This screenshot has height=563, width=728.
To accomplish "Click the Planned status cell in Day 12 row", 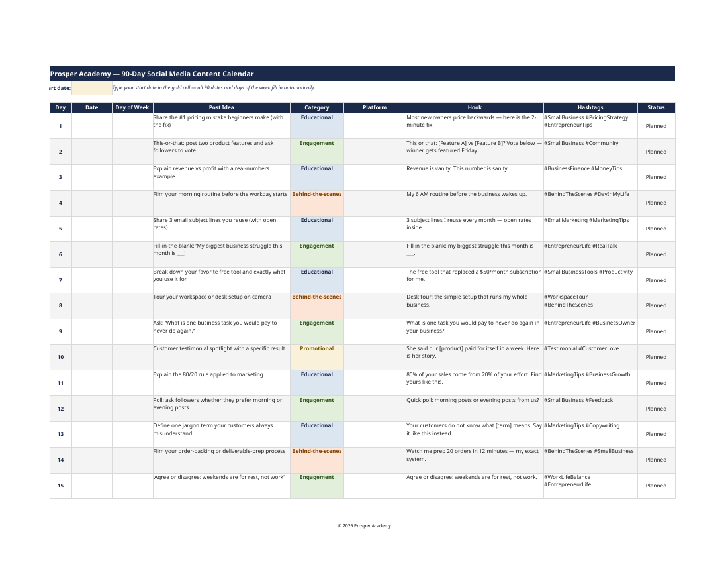I will tap(656, 409).
